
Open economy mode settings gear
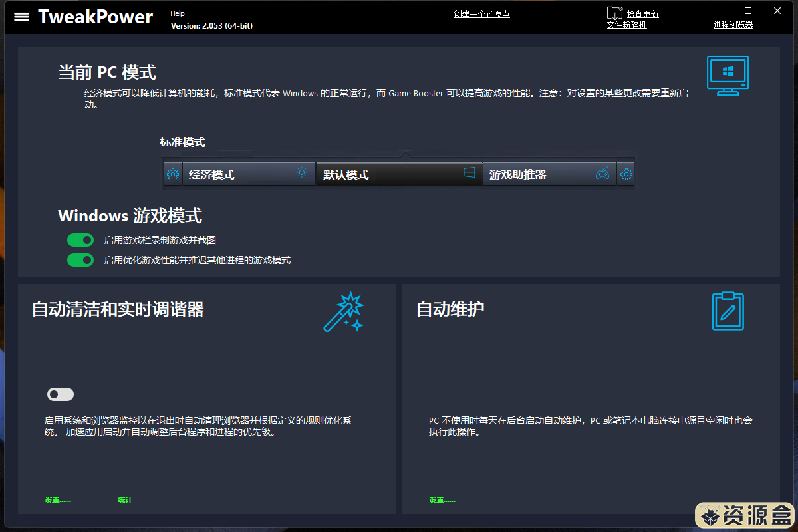(x=173, y=174)
